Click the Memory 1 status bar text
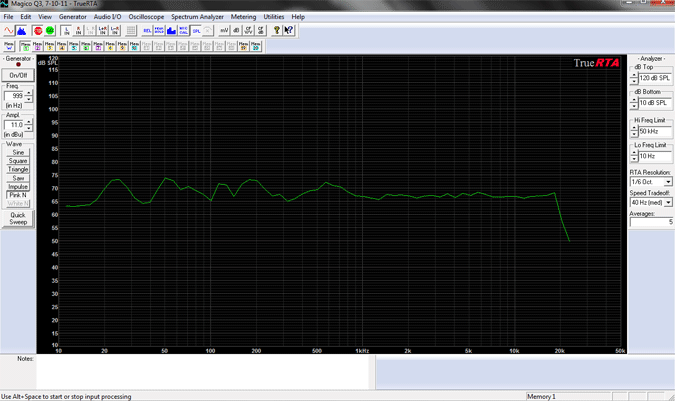The height and width of the screenshot is (401, 675). (x=541, y=396)
